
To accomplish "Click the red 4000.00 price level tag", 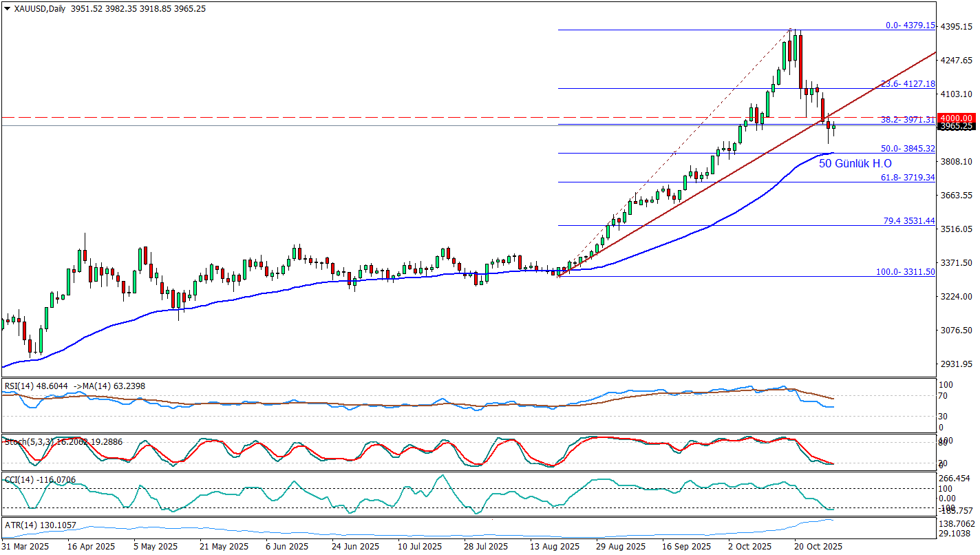I will [x=957, y=118].
